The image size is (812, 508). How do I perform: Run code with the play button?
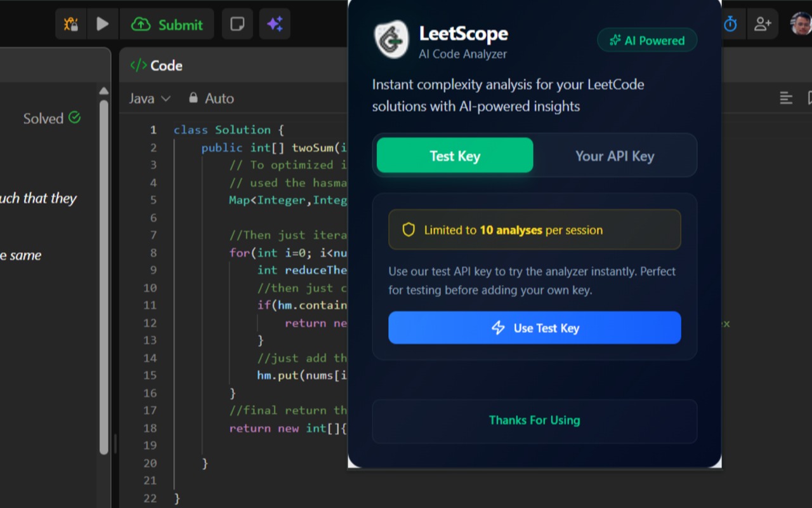tap(102, 24)
